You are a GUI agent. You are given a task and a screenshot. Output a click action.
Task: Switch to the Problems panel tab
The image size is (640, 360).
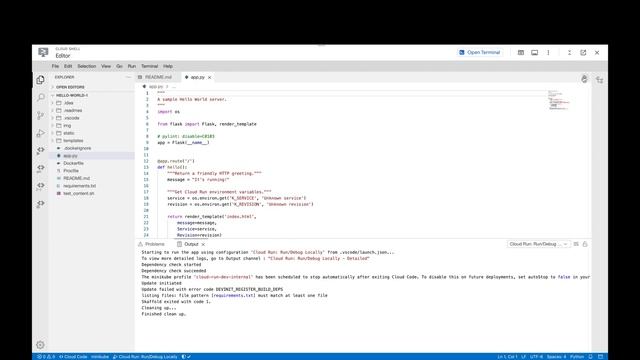click(151, 244)
